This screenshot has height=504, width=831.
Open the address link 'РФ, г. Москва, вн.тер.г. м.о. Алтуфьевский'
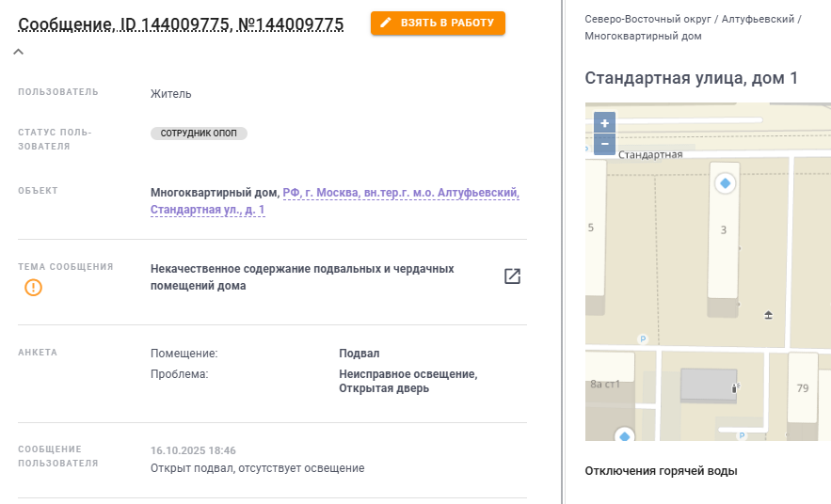[401, 193]
